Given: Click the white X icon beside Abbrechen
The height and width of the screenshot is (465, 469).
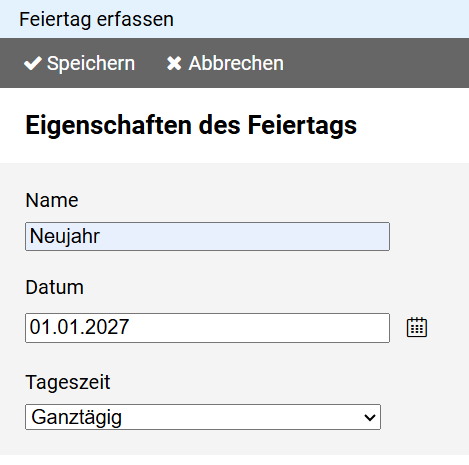Looking at the screenshot, I should coord(174,63).
